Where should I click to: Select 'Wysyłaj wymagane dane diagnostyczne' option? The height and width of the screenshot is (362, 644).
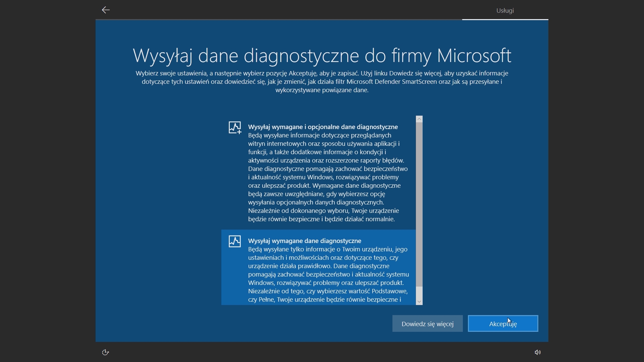[319, 267]
